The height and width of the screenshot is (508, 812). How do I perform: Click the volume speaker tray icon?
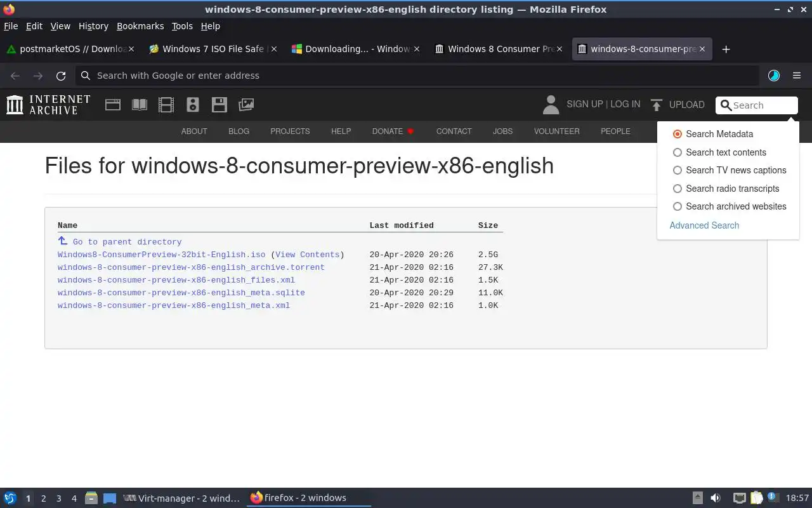(x=716, y=498)
